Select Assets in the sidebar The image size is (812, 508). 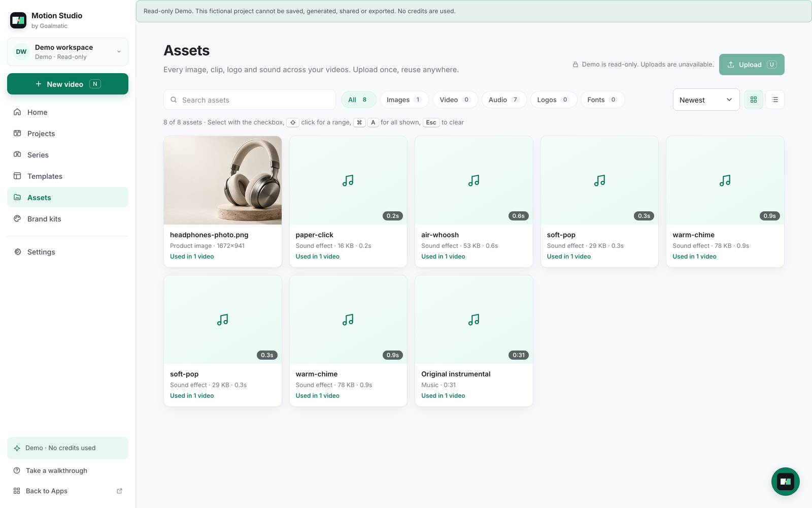67,198
